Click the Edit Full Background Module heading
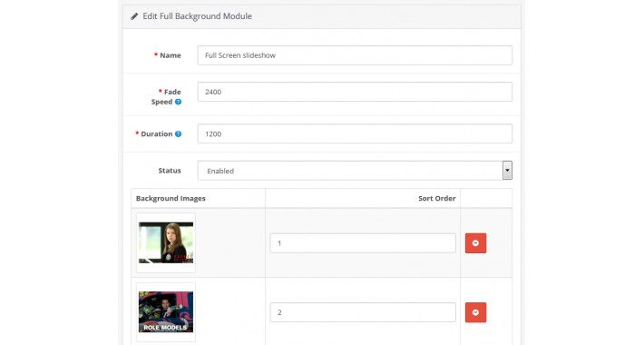Screen dimensions: 644x345 coord(197,16)
